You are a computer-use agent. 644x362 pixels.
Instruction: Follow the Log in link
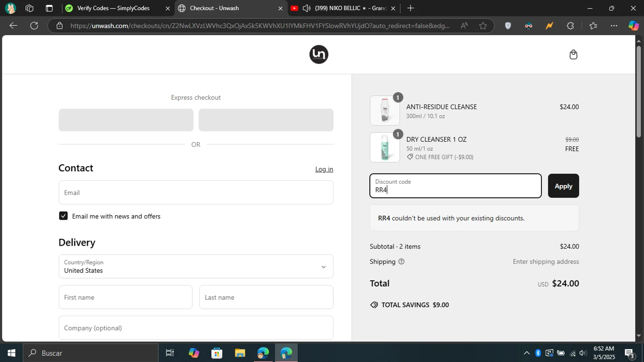click(324, 169)
